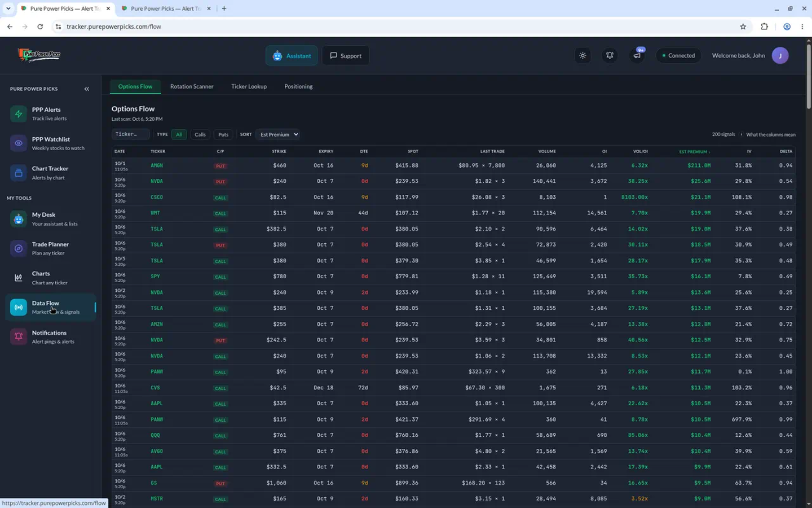Click the 200 signals count text

tap(723, 134)
